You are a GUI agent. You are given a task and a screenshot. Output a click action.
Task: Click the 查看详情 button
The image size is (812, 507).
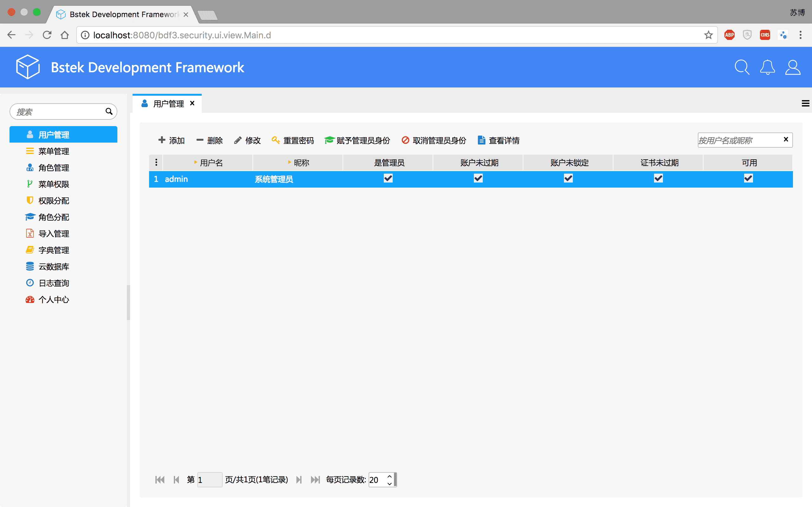pyautogui.click(x=499, y=140)
